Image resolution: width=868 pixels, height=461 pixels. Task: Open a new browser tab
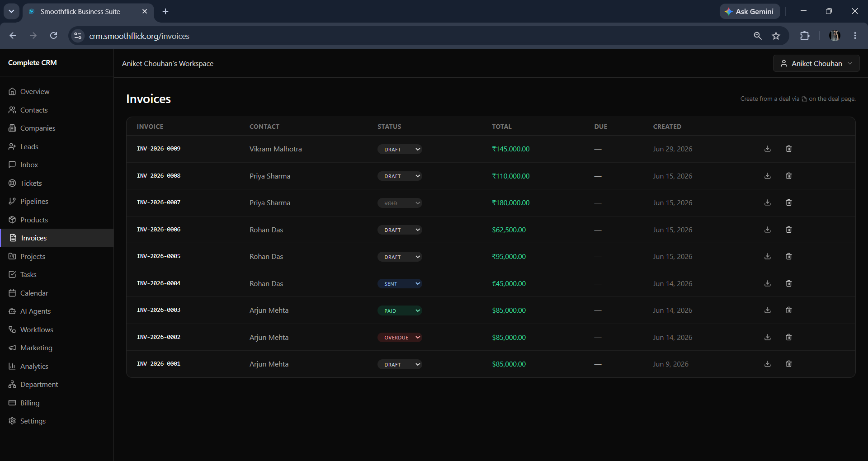point(165,11)
